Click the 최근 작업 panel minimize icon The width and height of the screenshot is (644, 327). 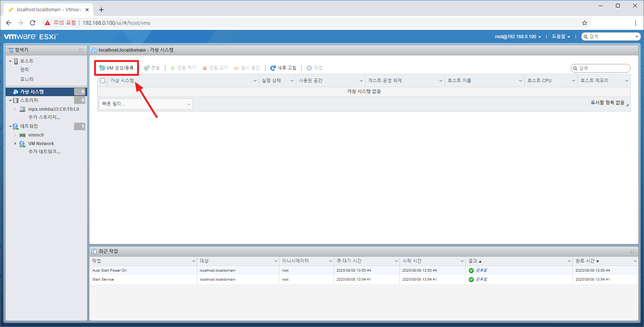(632, 251)
